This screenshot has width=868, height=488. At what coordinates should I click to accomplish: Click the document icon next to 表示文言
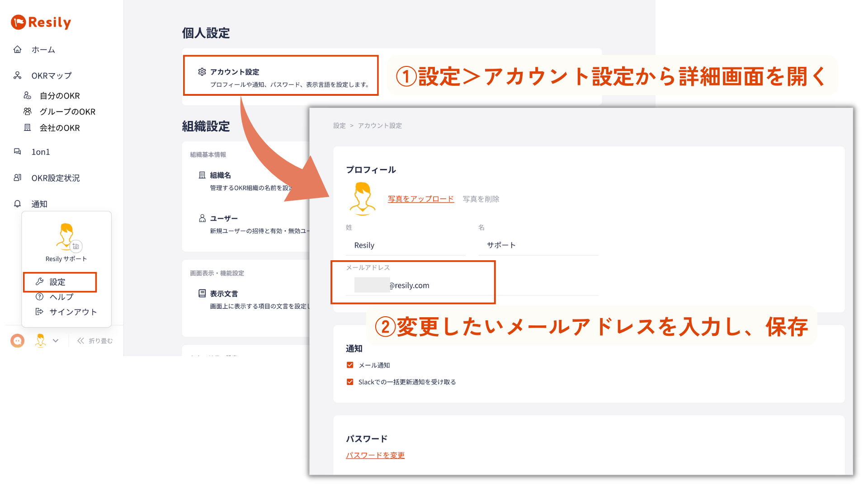202,294
